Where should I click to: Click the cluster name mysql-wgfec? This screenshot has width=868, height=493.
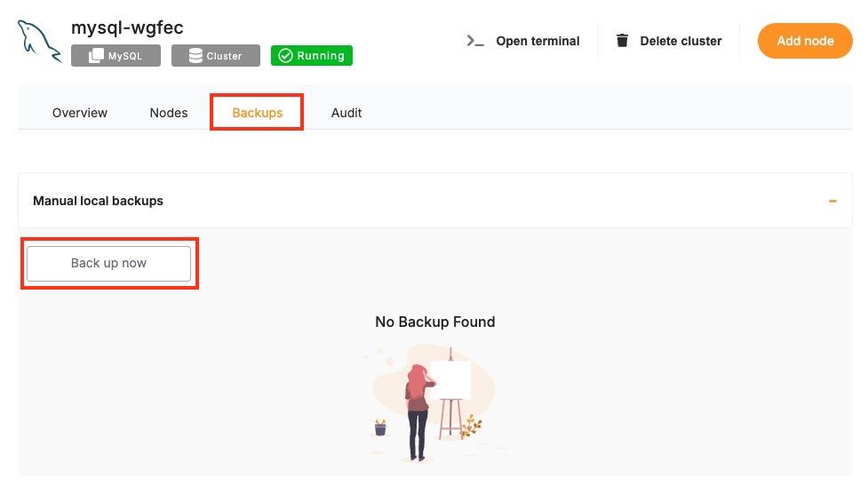click(127, 28)
